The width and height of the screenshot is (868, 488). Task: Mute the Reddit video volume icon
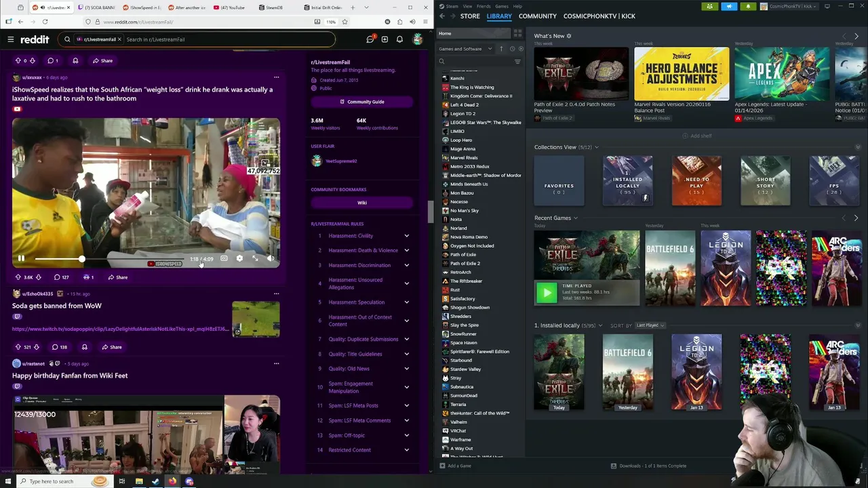tap(271, 258)
